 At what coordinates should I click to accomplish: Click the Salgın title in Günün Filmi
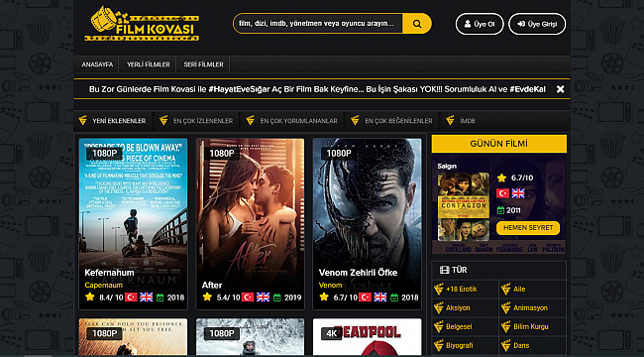click(447, 167)
